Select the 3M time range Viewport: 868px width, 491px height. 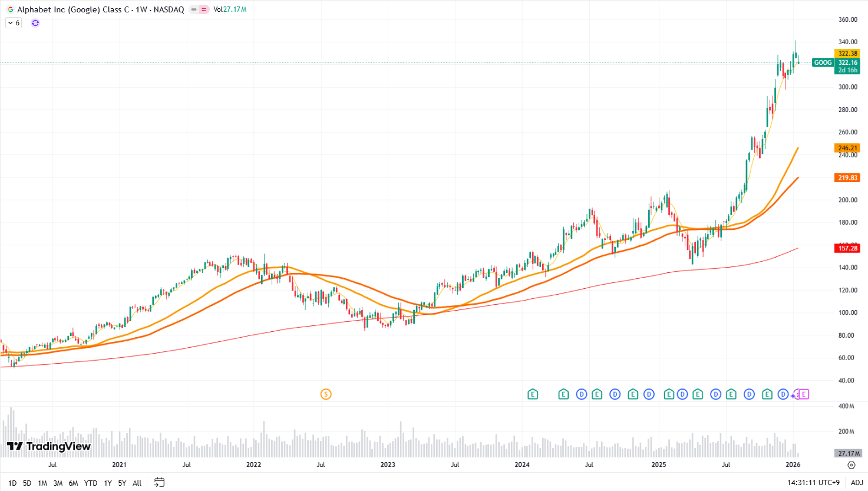[x=58, y=483]
